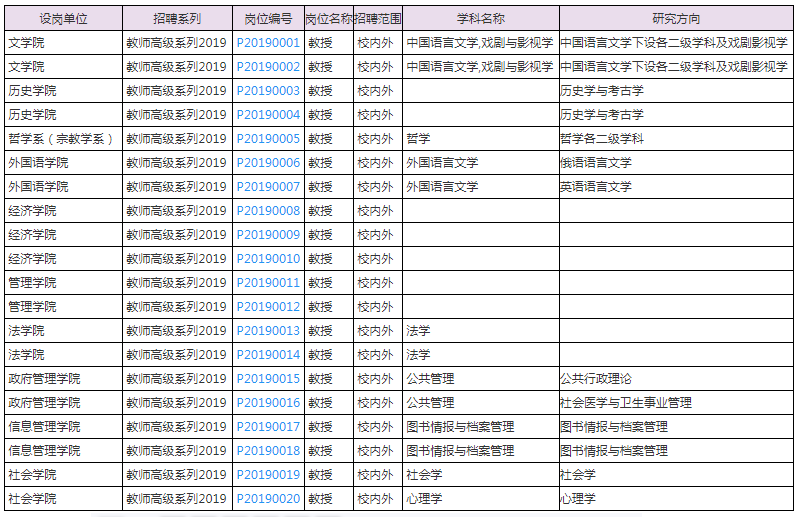Open position P20190013 for 法学院
The image size is (800, 517).
pyautogui.click(x=268, y=331)
